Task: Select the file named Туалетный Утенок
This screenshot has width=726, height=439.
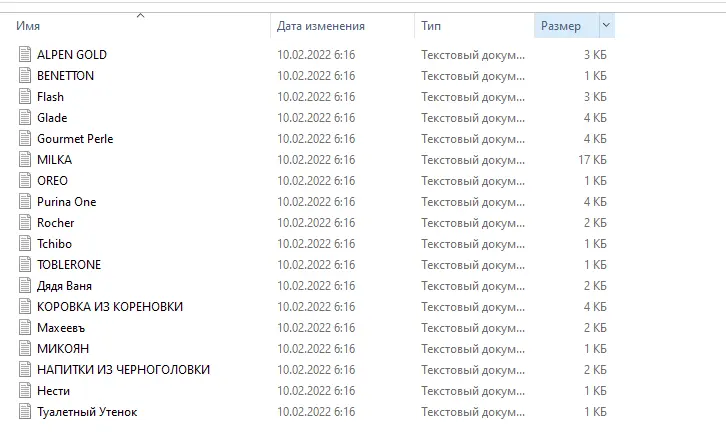Action: [87, 412]
